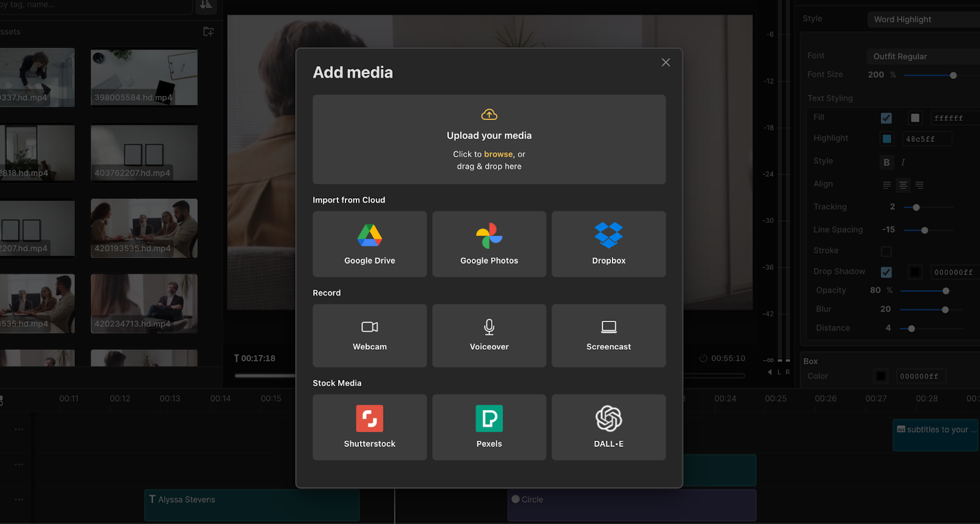
Task: Open Shutterstock stock media
Action: point(369,427)
